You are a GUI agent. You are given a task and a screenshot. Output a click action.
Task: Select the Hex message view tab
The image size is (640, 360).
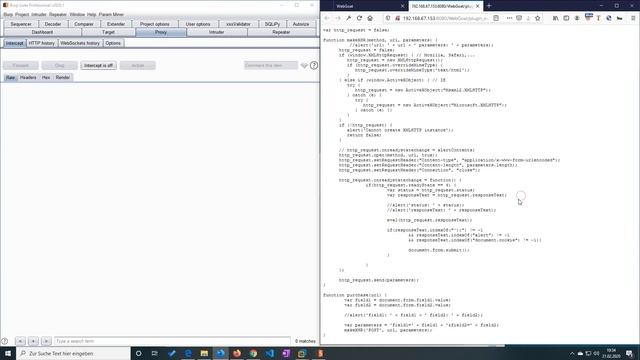pos(46,77)
